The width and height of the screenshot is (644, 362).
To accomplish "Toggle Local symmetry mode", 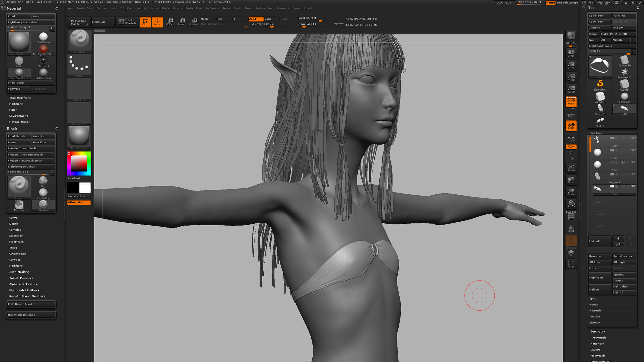I will [x=571, y=126].
